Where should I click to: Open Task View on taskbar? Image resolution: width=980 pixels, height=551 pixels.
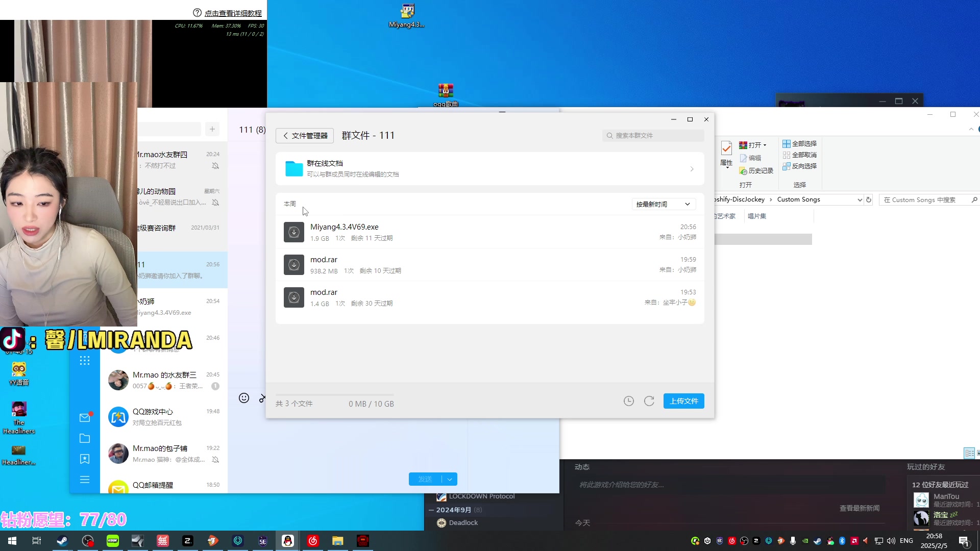(37, 541)
